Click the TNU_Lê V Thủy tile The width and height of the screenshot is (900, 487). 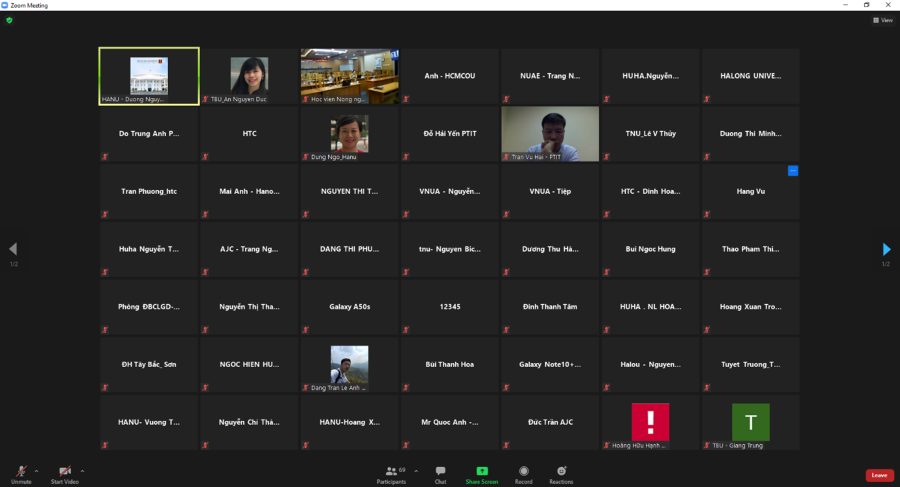650,134
